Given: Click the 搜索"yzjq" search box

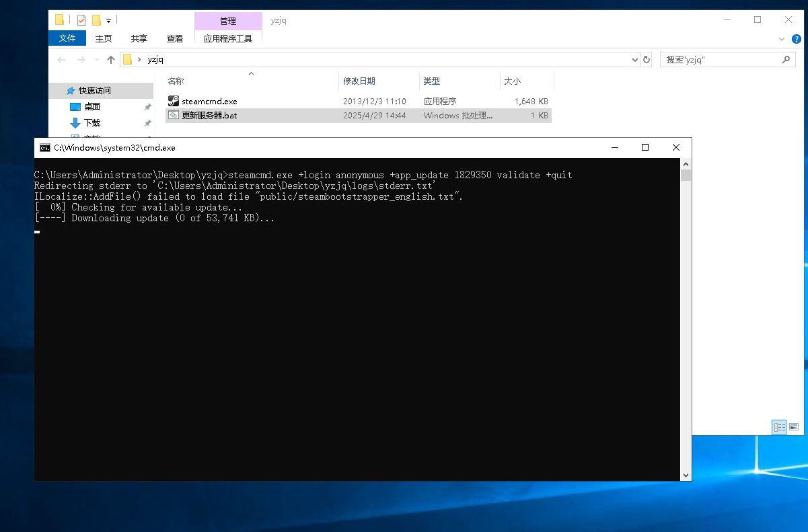Looking at the screenshot, I should [720, 60].
